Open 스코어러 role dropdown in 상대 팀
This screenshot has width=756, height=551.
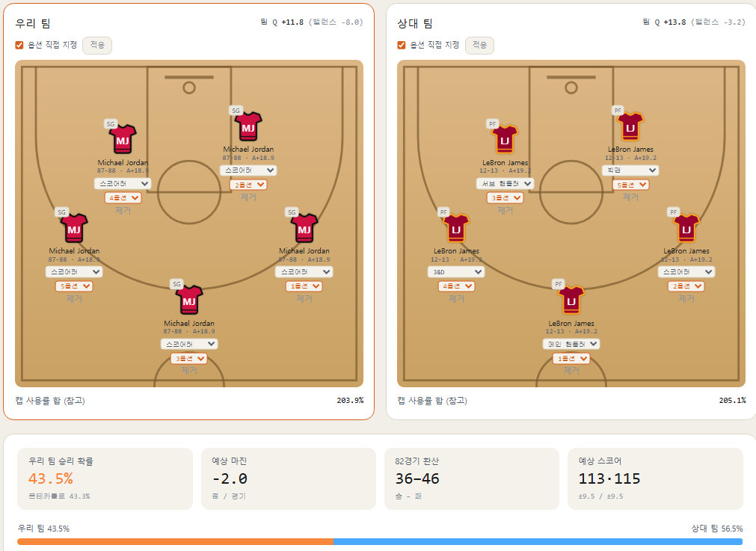click(686, 272)
